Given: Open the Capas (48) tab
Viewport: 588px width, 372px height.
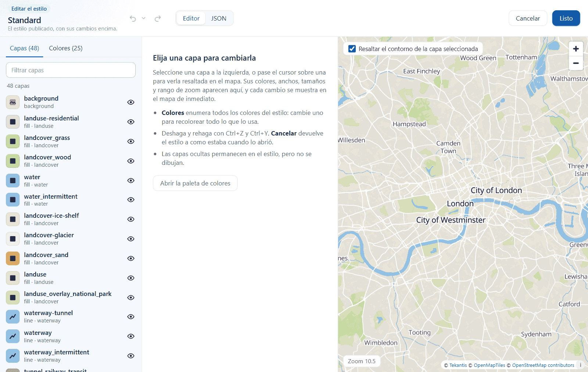Looking at the screenshot, I should 25,48.
